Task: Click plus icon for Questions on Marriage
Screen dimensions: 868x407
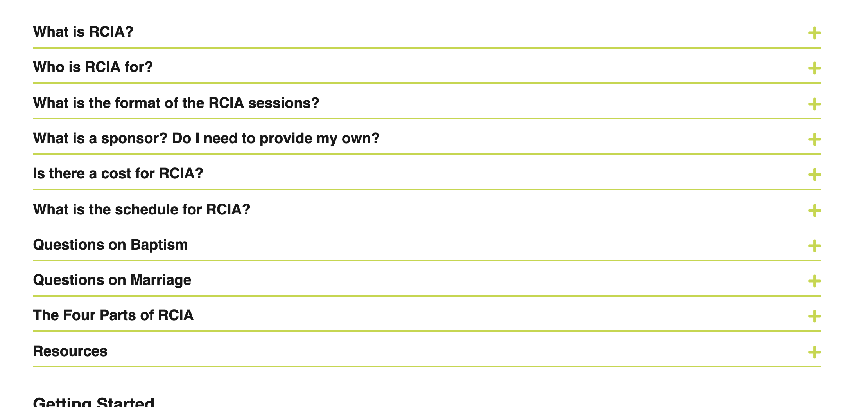Action: pyautogui.click(x=814, y=281)
